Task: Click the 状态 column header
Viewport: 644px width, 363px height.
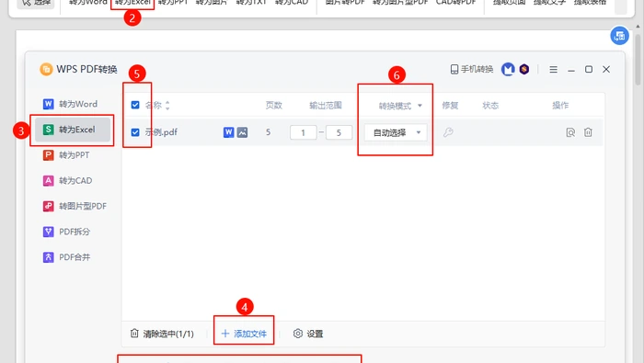Action: 490,106
